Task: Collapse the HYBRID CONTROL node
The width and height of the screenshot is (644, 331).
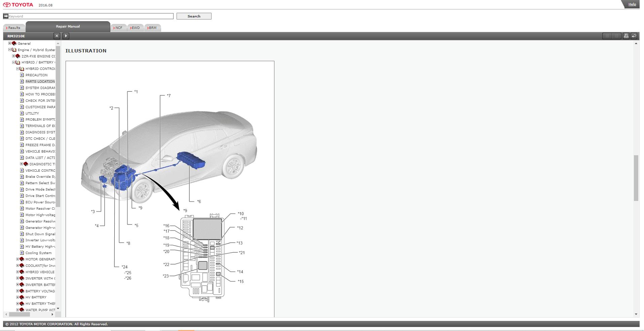Action: click(18, 69)
